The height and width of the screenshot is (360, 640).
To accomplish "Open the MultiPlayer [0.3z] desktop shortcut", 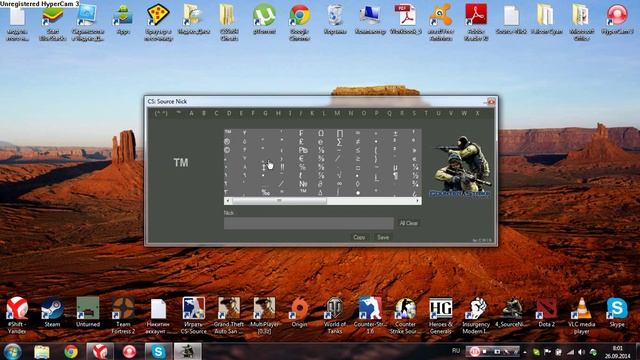I will click(264, 316).
